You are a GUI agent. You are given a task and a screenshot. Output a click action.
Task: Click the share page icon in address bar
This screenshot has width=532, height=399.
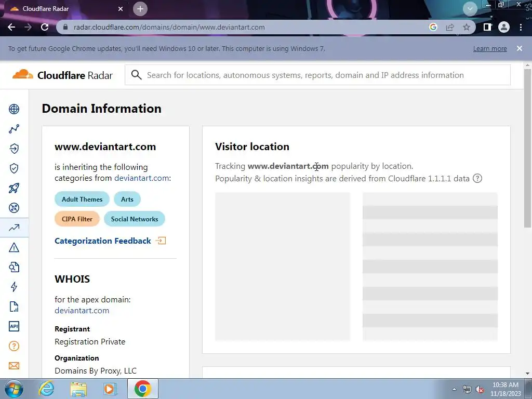point(450,27)
